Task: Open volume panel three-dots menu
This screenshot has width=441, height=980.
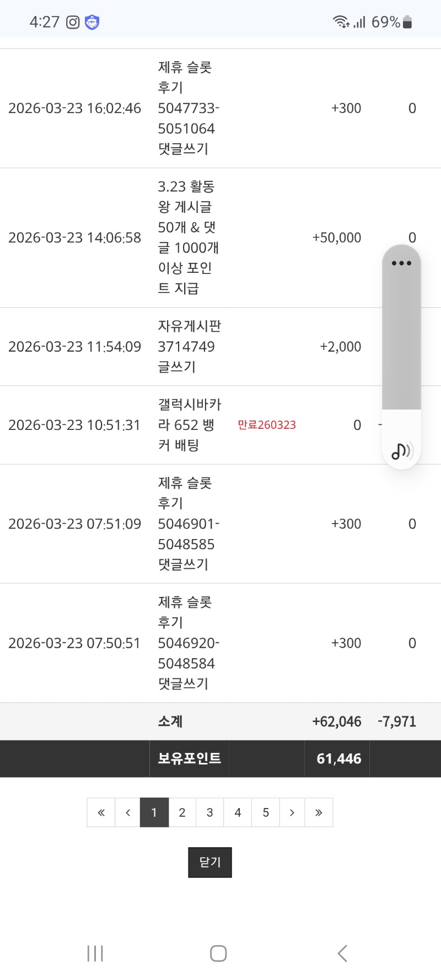Action: [401, 263]
